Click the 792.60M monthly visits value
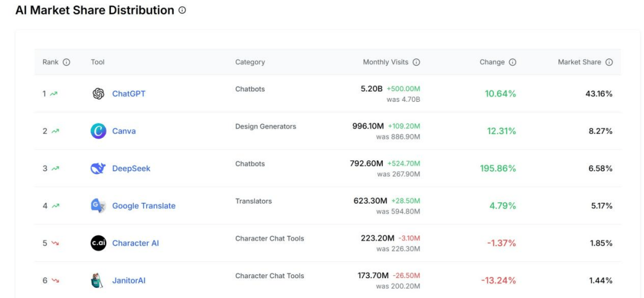The height and width of the screenshot is (298, 644). (x=367, y=163)
